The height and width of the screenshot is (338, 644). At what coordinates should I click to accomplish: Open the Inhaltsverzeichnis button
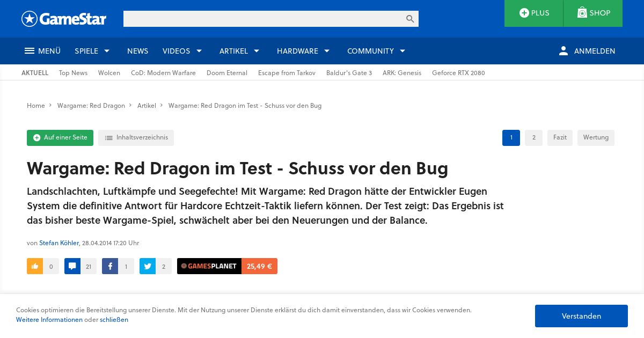(136, 138)
